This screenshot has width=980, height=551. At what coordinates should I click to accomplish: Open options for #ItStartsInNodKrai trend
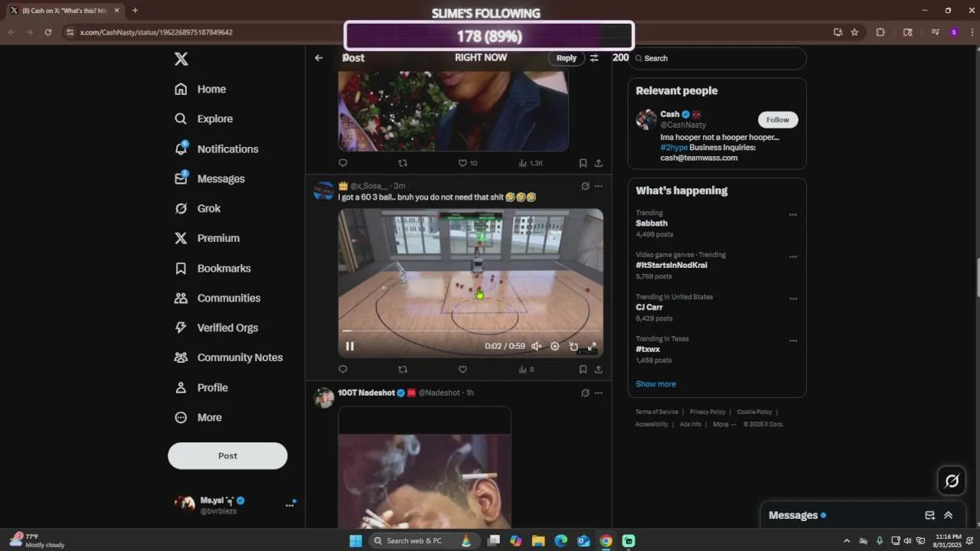coord(793,257)
